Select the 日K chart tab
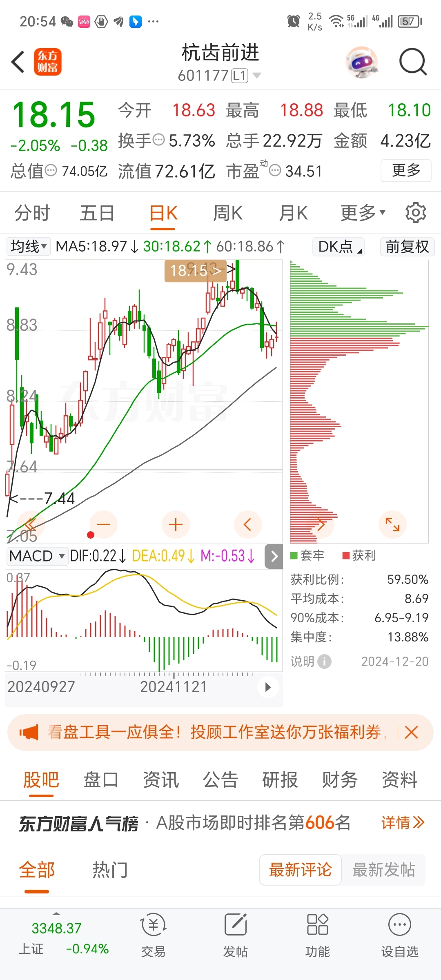Screen dimensions: 441x980 163,213
